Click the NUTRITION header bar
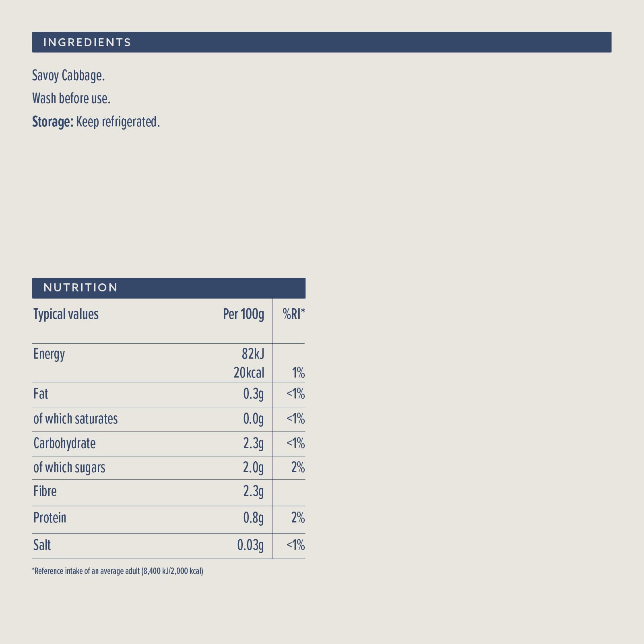 point(168,288)
